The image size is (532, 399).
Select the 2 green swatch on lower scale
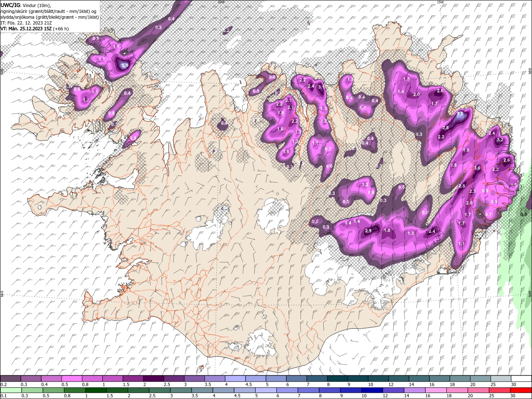(x=138, y=390)
